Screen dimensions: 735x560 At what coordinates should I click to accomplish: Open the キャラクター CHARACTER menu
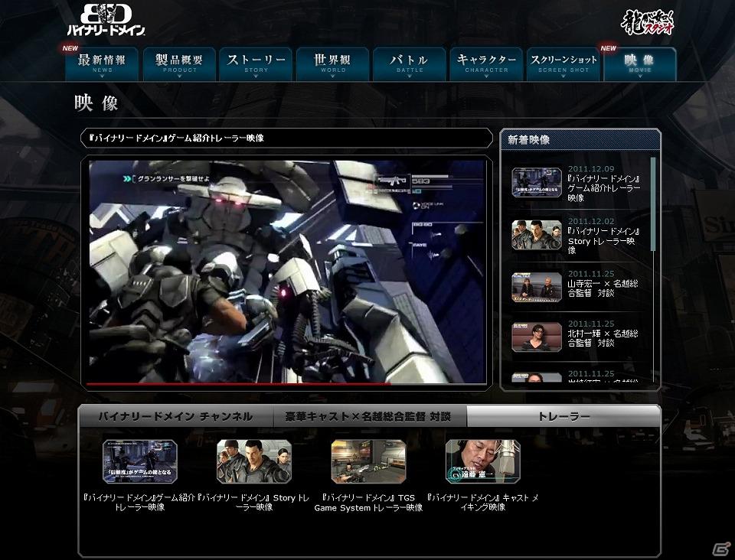(486, 64)
